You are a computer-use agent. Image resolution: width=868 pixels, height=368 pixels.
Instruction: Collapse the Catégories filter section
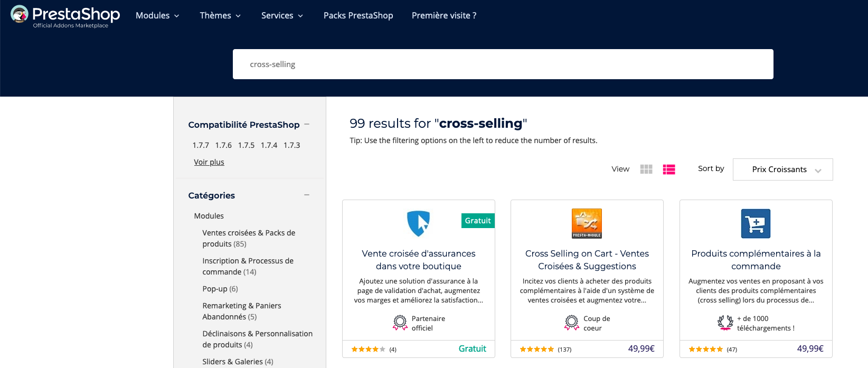[307, 195]
